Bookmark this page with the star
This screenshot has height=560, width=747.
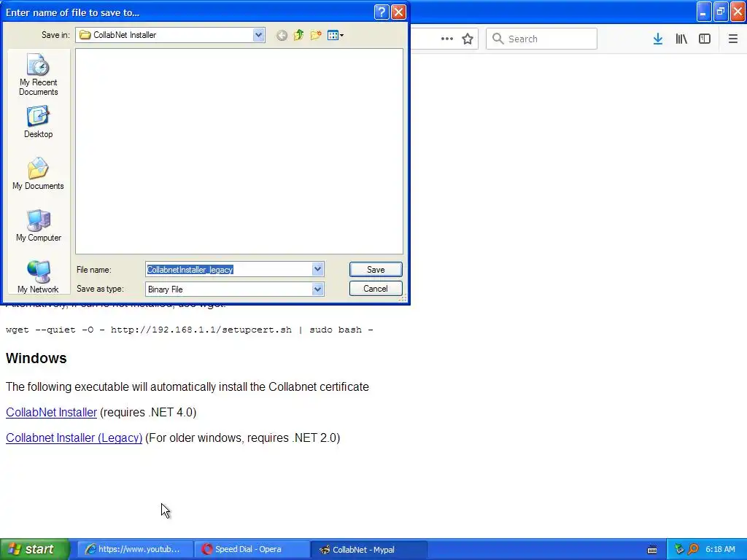(468, 39)
